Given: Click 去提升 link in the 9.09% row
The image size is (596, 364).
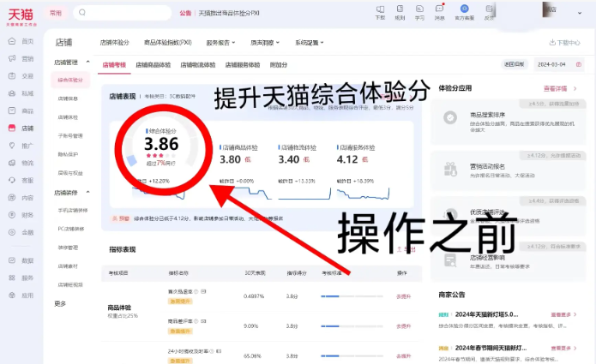Looking at the screenshot, I should [x=403, y=326].
